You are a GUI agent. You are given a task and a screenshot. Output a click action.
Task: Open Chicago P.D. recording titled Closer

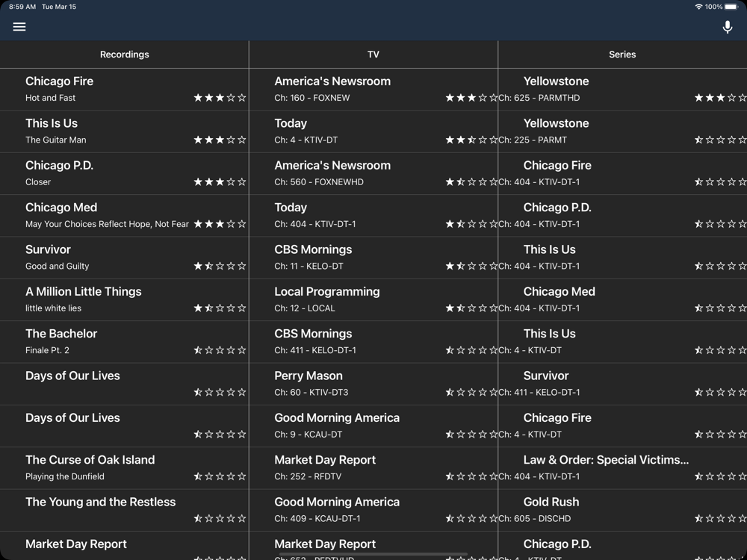click(x=124, y=173)
